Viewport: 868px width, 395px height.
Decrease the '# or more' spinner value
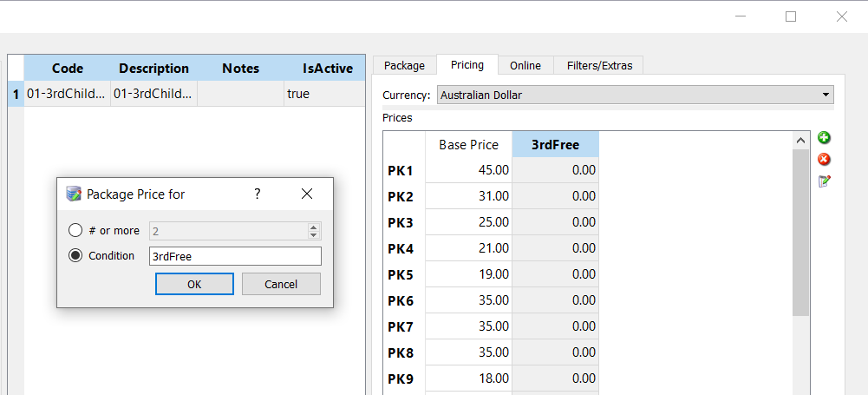click(x=313, y=235)
